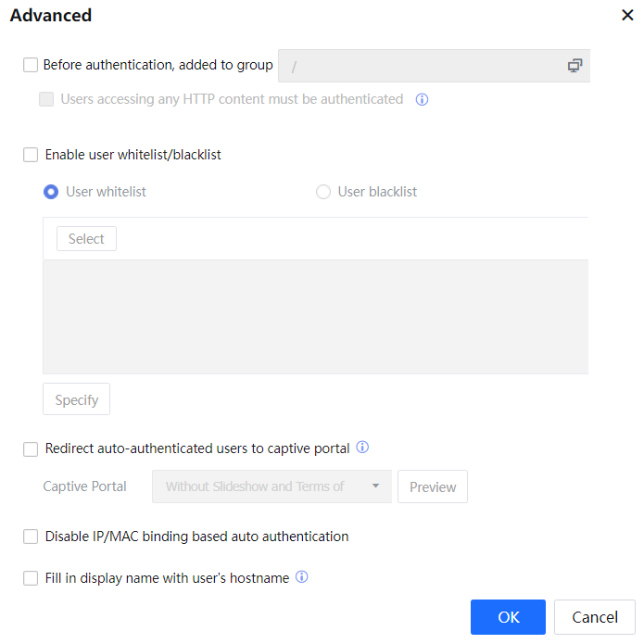Click the group path input field
The height and width of the screenshot is (644, 644).
pos(422,66)
